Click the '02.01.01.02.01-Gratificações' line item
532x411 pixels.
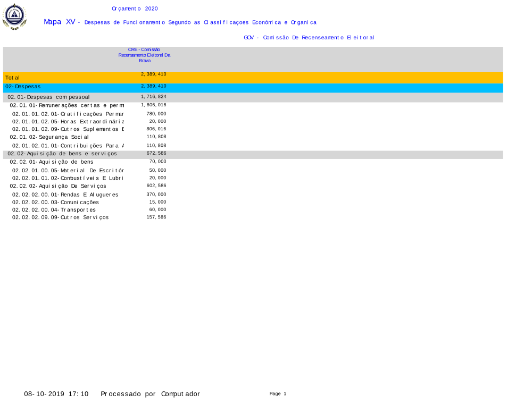click(68, 114)
